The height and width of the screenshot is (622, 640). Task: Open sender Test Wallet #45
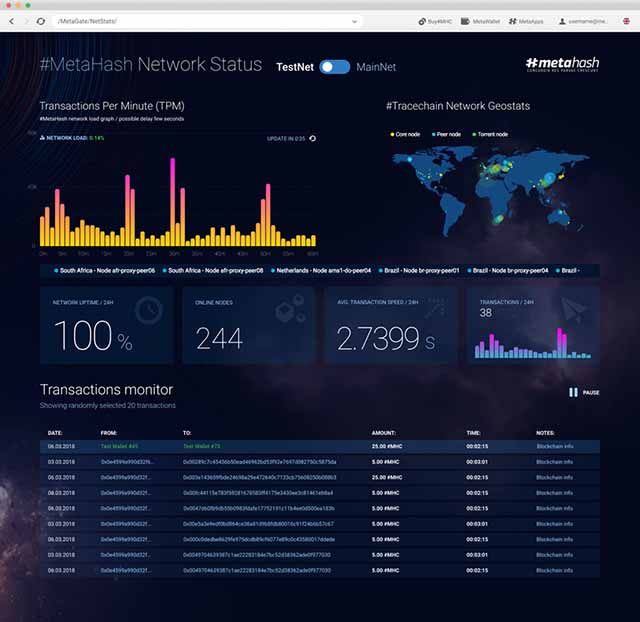point(119,447)
